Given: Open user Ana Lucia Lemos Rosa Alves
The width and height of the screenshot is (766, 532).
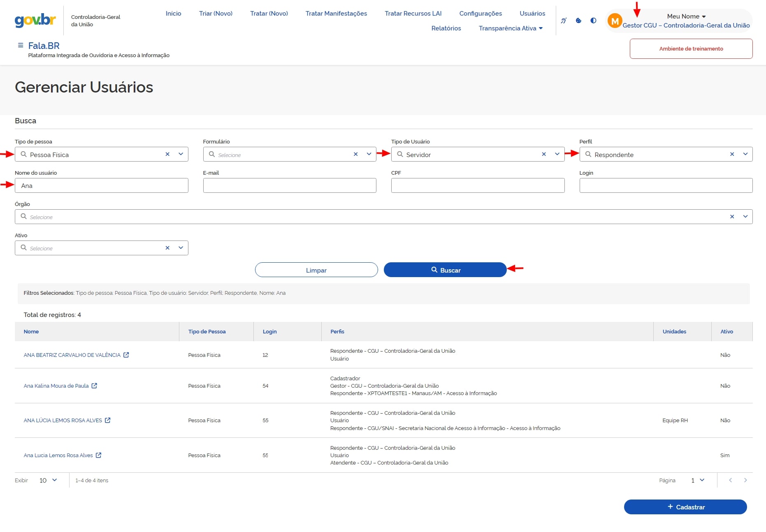Looking at the screenshot, I should pos(58,455).
